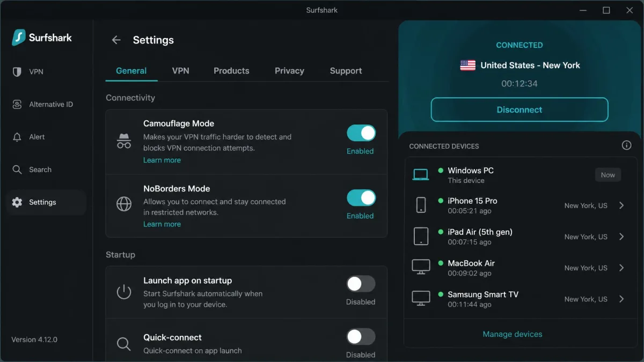Enable Launch app on startup toggle
This screenshot has height=362, width=644.
tap(361, 284)
